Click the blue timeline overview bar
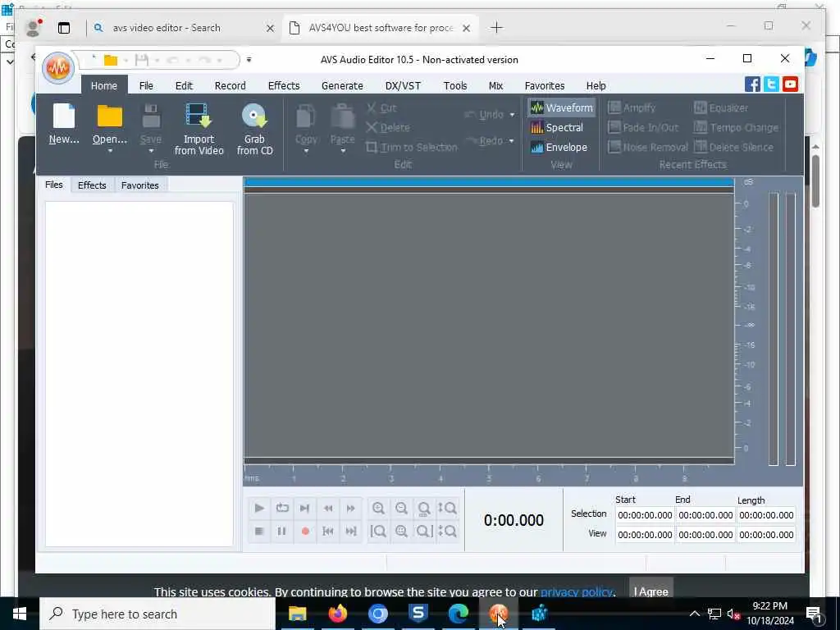Screen dimensions: 840x630 pyautogui.click(x=489, y=182)
